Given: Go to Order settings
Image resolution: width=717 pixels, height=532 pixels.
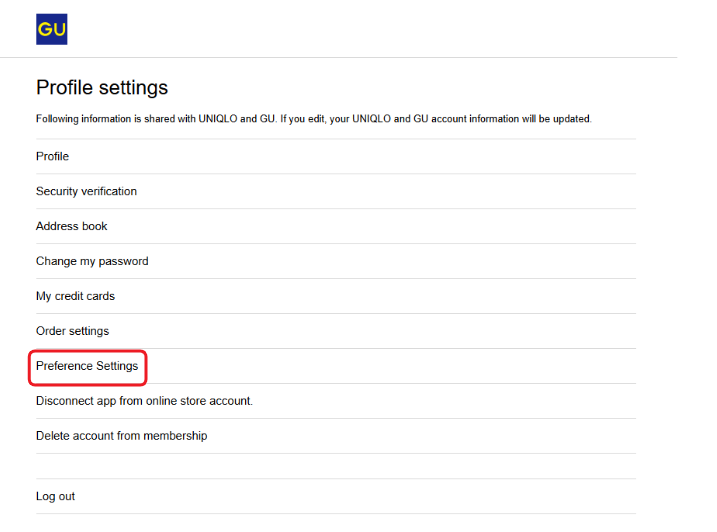Looking at the screenshot, I should click(x=72, y=331).
